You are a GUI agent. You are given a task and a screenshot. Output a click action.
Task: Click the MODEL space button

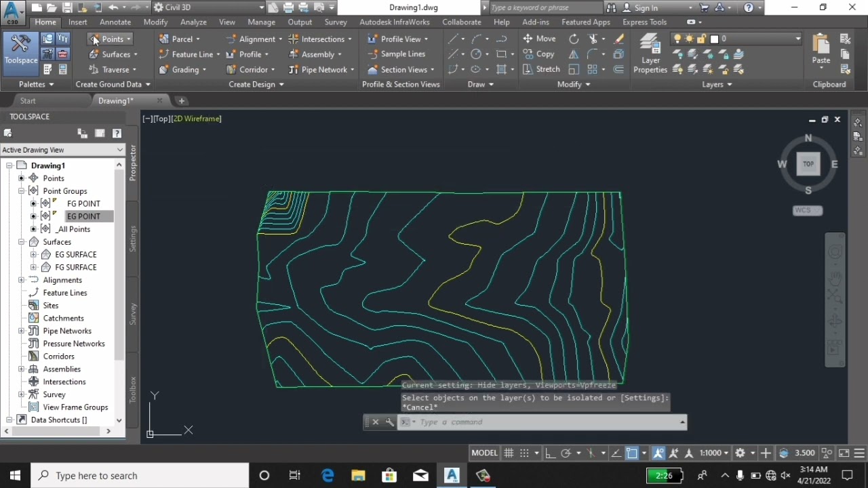[484, 453]
